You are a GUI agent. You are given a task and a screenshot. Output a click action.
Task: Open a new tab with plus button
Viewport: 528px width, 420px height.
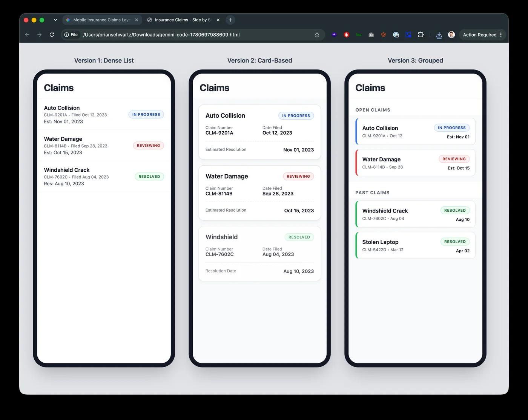[x=230, y=20]
